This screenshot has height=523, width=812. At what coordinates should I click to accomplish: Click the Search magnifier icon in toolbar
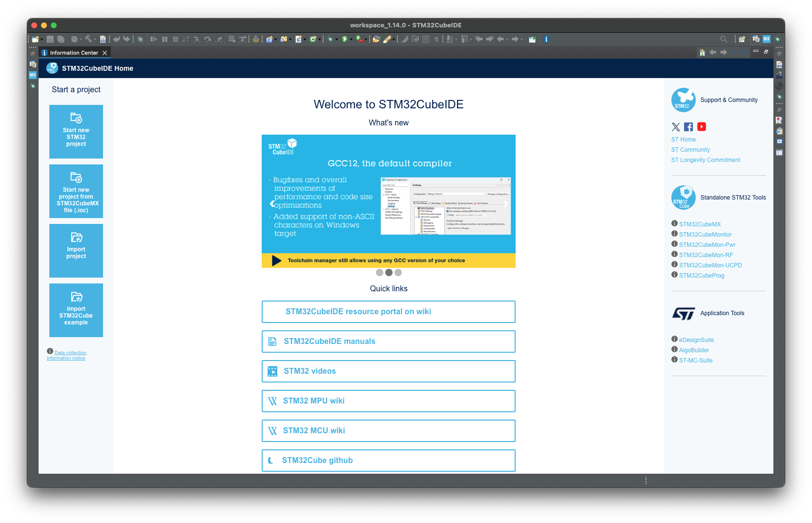pos(724,39)
